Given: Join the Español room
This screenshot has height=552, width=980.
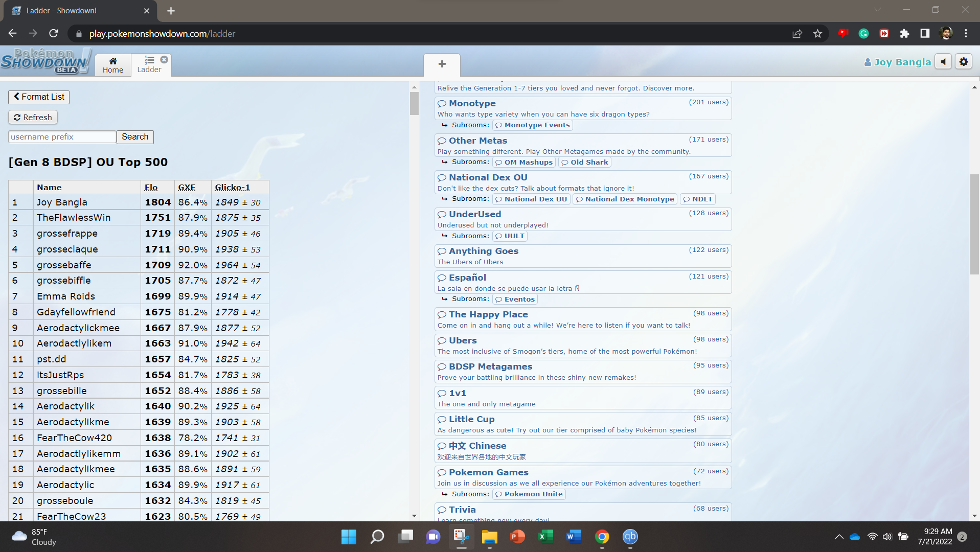Looking at the screenshot, I should tap(583, 283).
